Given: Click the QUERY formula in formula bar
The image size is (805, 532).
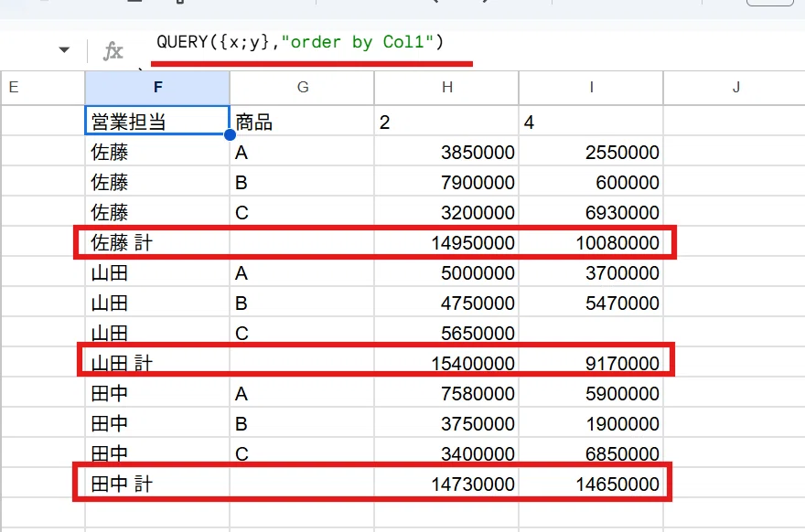Looking at the screenshot, I should tap(300, 41).
